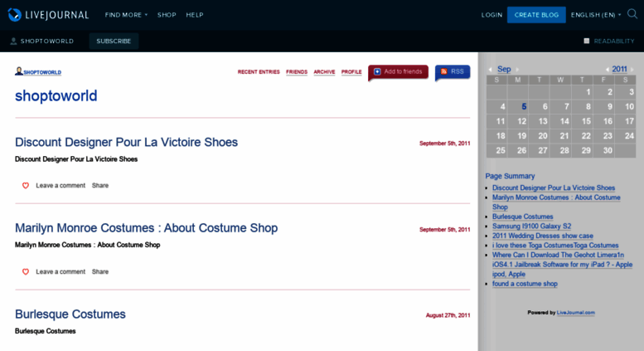644x351 pixels.
Task: Open the Archive navigation link
Action: 324,72
